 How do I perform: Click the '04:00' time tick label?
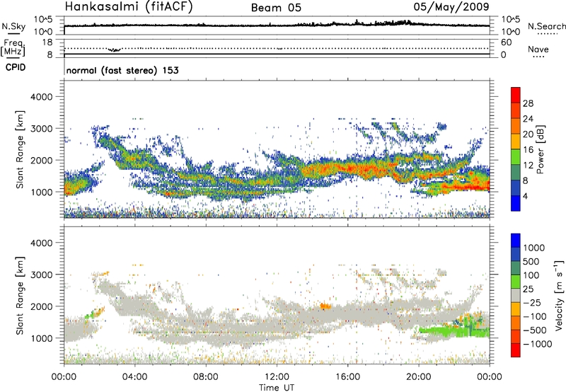134,377
